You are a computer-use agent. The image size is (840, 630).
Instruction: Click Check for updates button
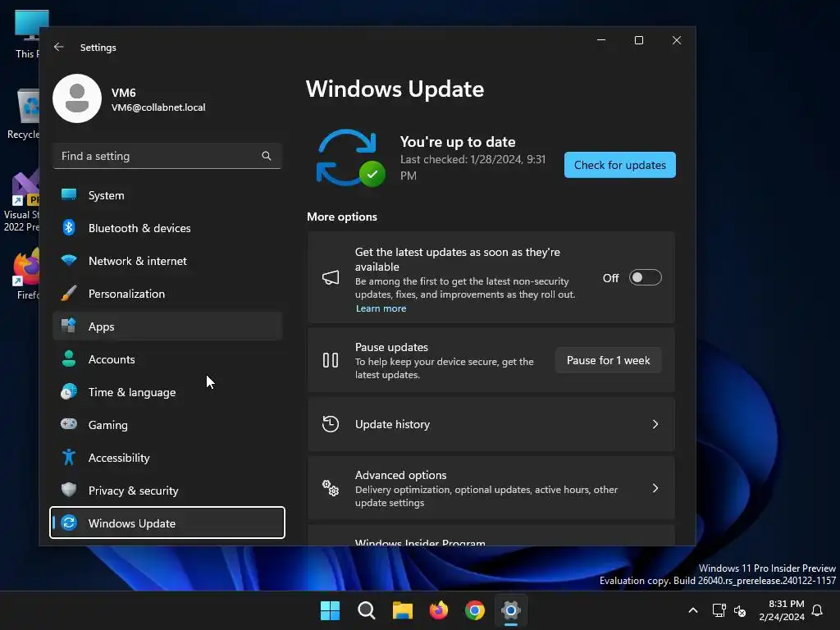pos(620,165)
